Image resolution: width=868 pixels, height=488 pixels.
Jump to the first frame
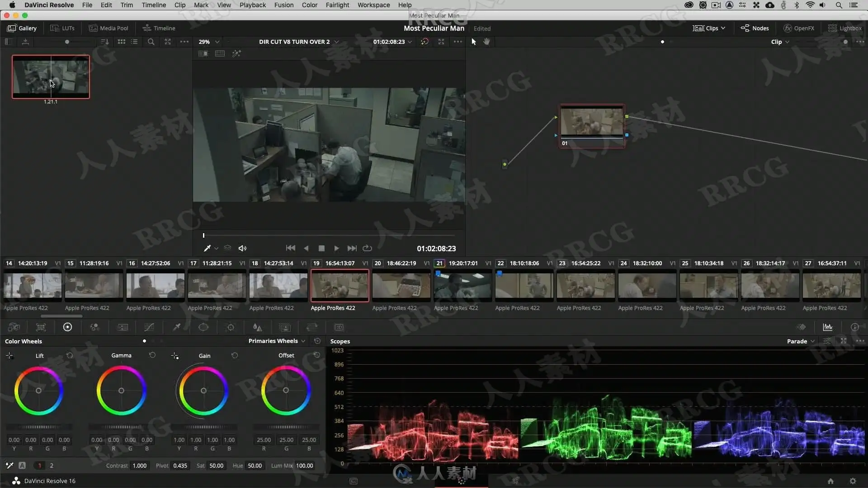tap(291, 249)
